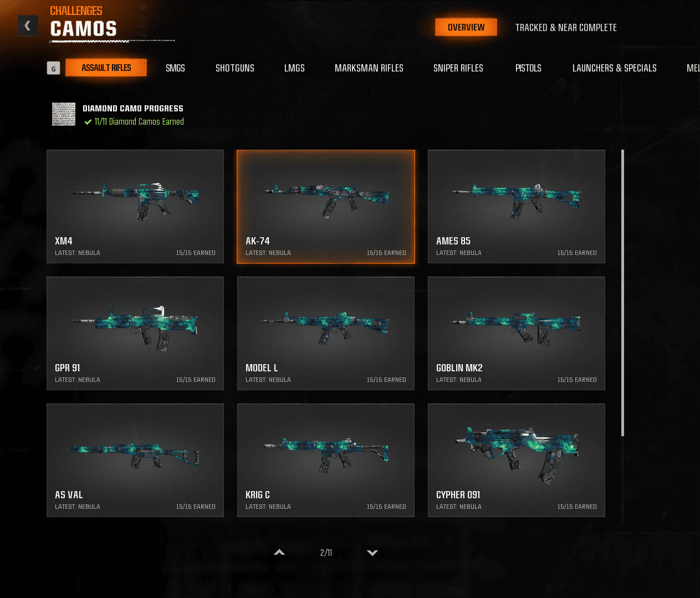Click the Diamond camo swatch icon
Screen dimensions: 700x598
64,114
